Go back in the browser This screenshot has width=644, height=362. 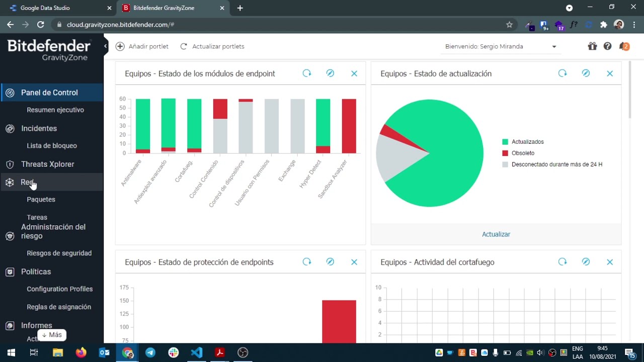pyautogui.click(x=10, y=25)
